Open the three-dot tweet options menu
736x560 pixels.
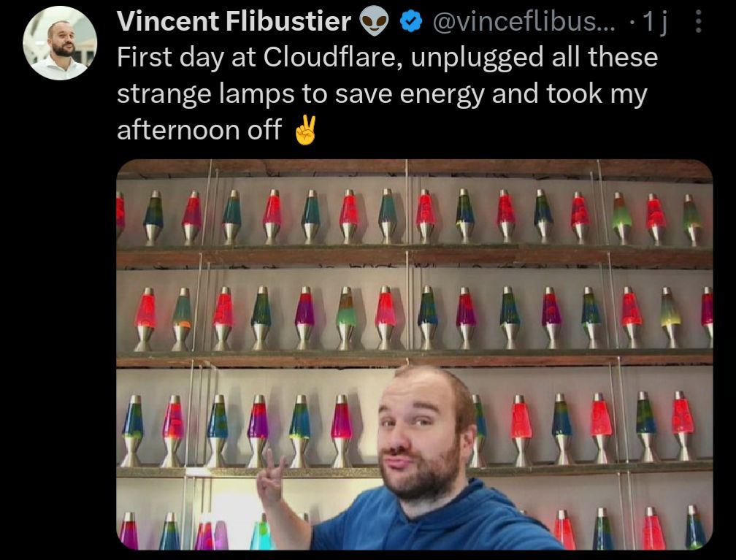(x=698, y=22)
